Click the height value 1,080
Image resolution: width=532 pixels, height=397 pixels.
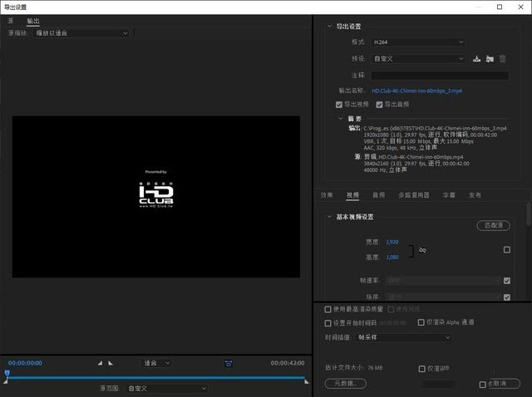(392, 257)
